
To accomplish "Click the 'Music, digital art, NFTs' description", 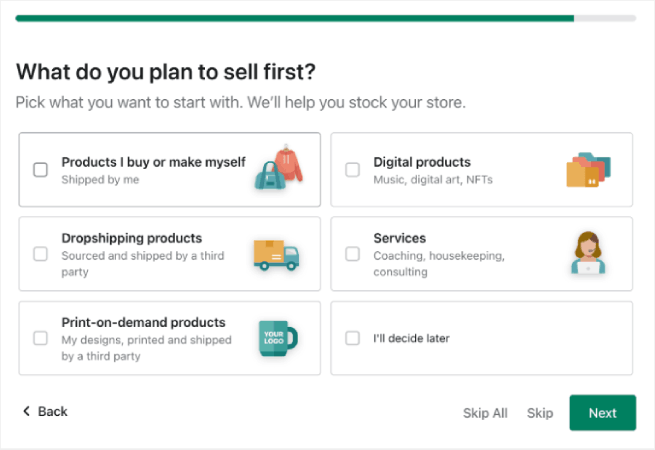I will click(433, 180).
